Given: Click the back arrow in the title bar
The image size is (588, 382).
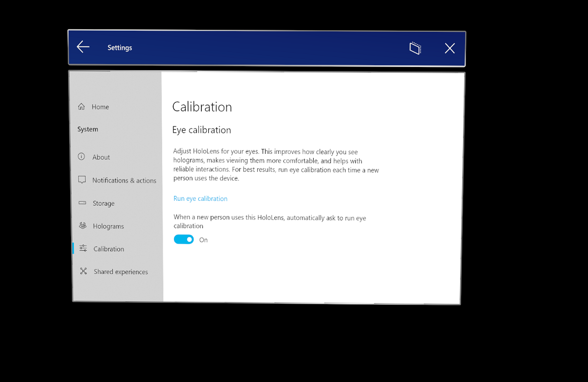Looking at the screenshot, I should [82, 47].
